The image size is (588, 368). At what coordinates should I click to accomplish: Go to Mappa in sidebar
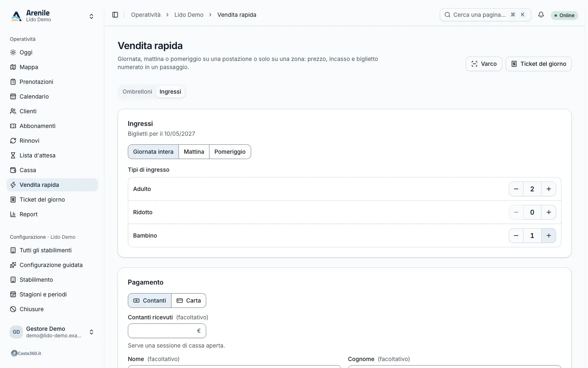[52, 67]
